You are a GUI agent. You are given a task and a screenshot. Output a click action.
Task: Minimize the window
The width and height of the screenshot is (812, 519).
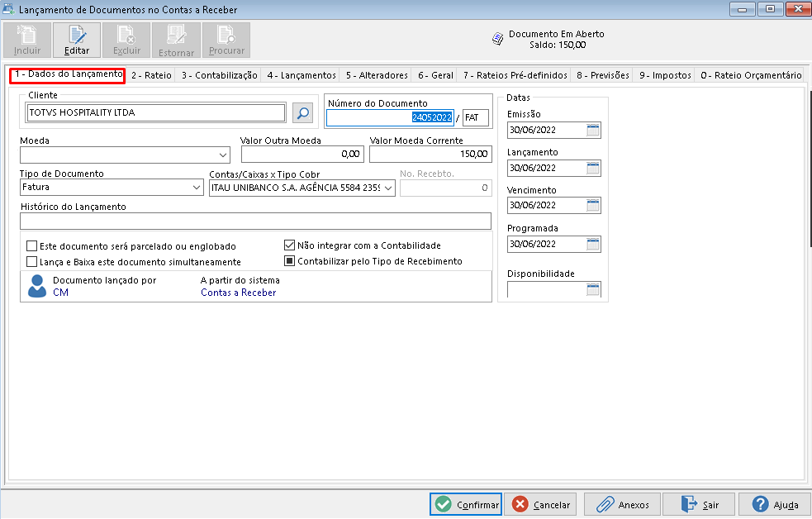point(742,9)
